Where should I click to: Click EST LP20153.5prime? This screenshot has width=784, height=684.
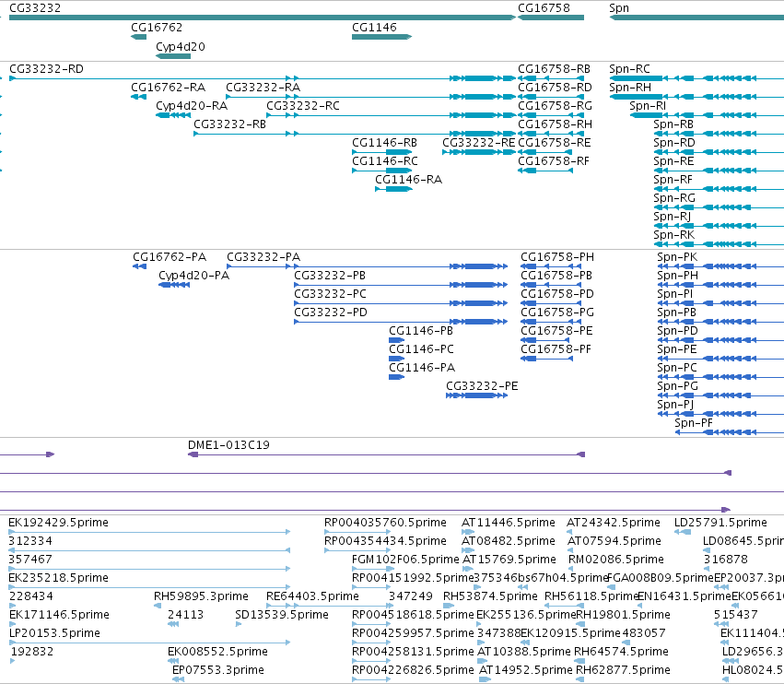point(54,633)
